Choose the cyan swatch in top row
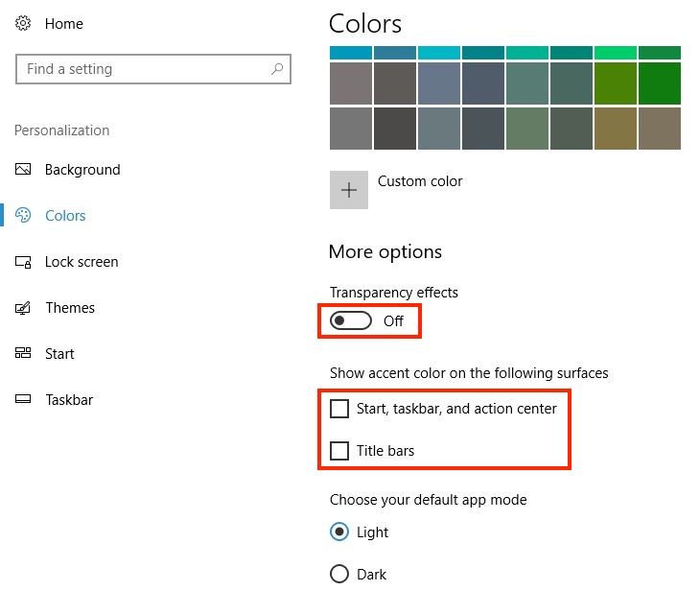700x591 pixels. pos(439,53)
